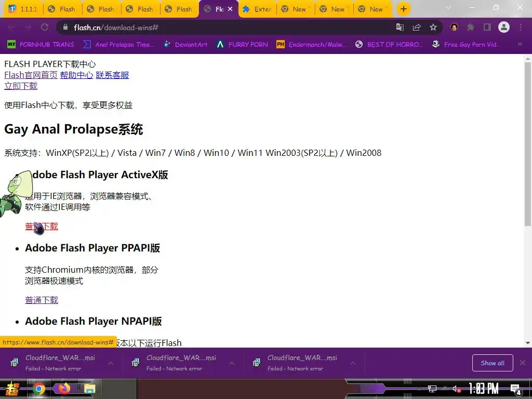
Task: Click the network icon in system tray
Action: (x=432, y=389)
